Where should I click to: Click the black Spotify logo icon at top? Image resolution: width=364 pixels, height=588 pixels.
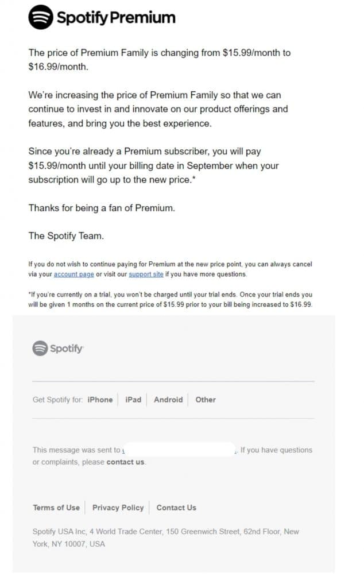tap(41, 17)
